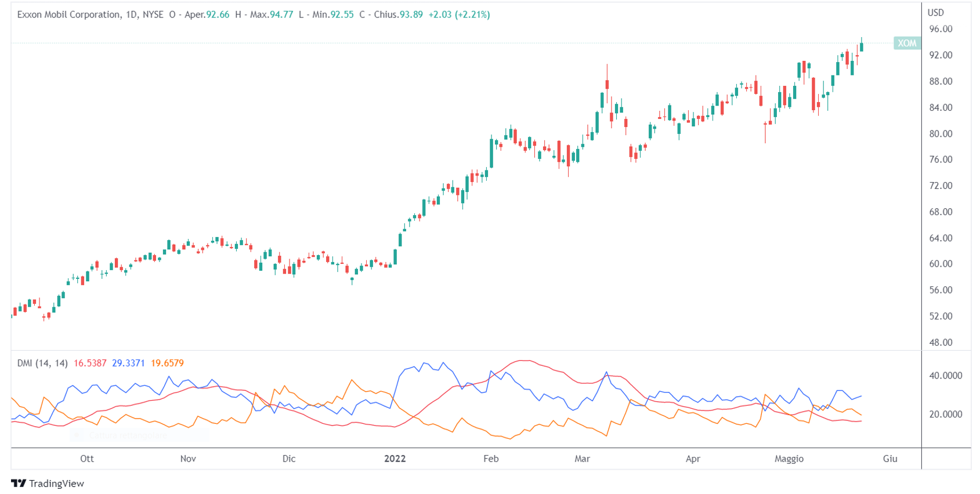Click the 2022 label on time axis
Viewport: 980px width, 494px height.
pyautogui.click(x=395, y=459)
